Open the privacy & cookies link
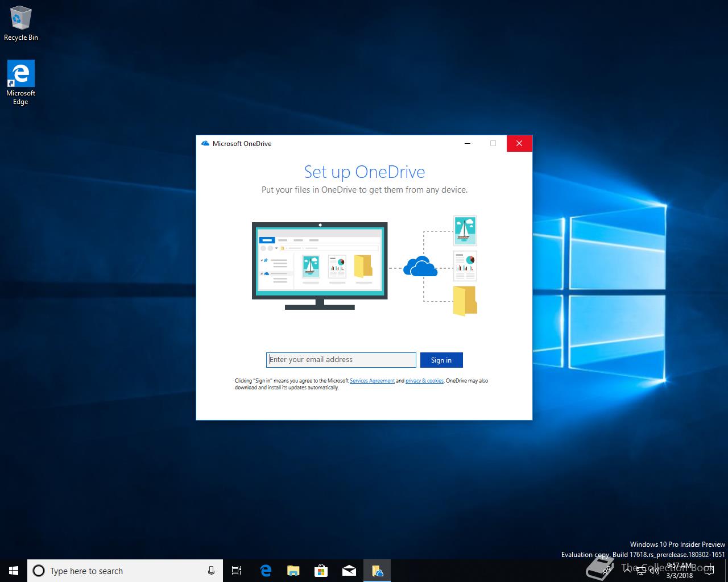Image resolution: width=728 pixels, height=582 pixels. pyautogui.click(x=424, y=381)
